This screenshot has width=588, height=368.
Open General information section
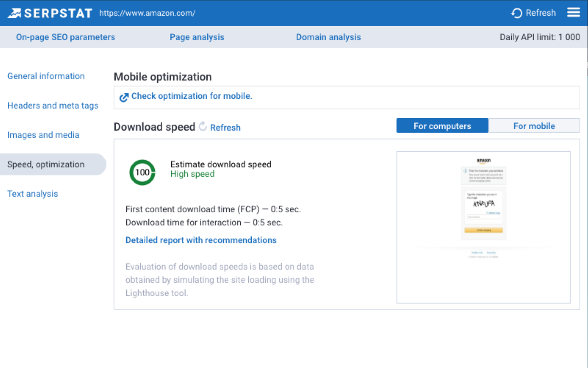pos(46,76)
